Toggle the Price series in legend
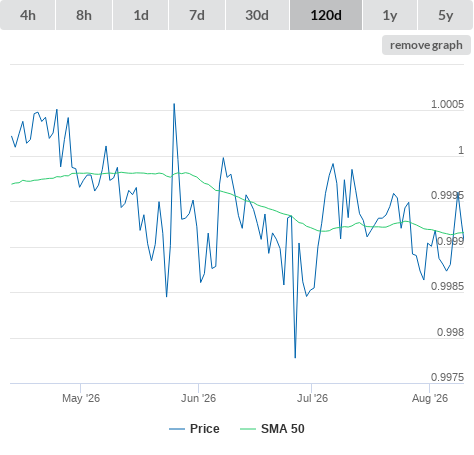The image size is (474, 455). [205, 429]
